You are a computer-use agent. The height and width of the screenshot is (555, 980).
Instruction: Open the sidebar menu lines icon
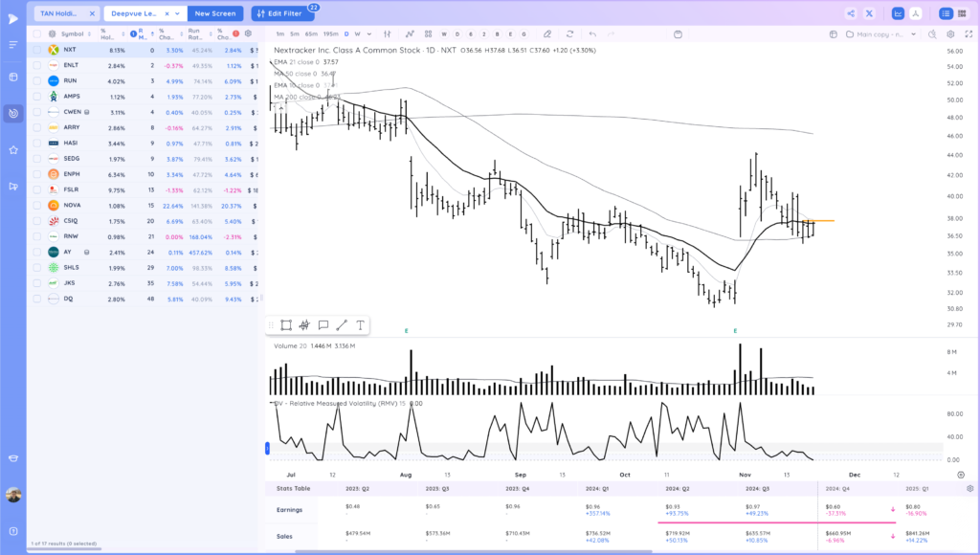coord(13,44)
